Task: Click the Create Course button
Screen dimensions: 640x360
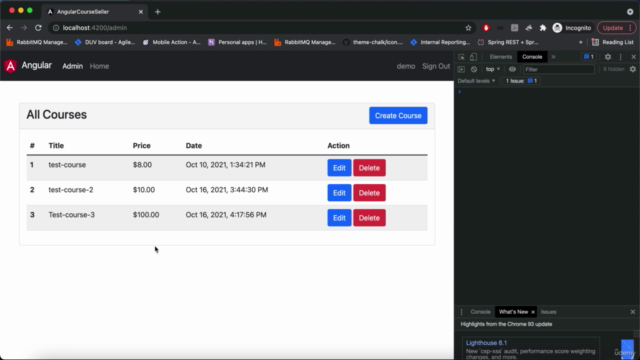Action: point(398,116)
